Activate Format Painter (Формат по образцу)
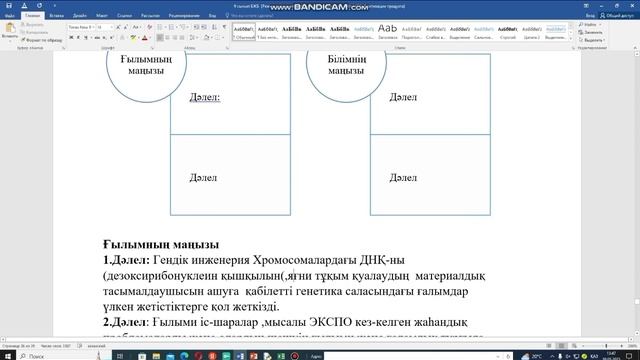 42,40
